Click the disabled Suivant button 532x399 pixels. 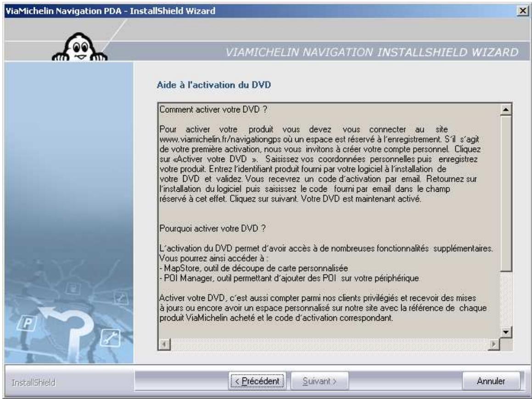click(x=319, y=382)
